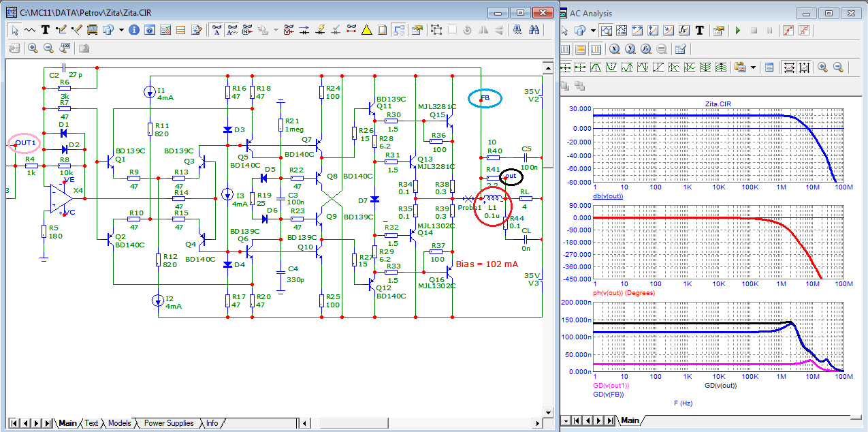Screen dimensions: 868x432
Task: Click the Help mode question mark icon
Action: click(x=150, y=30)
